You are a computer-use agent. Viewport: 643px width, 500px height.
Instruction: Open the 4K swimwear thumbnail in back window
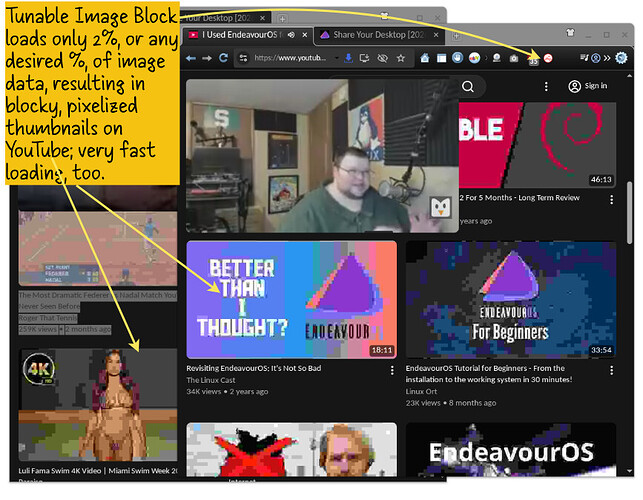tap(98, 405)
